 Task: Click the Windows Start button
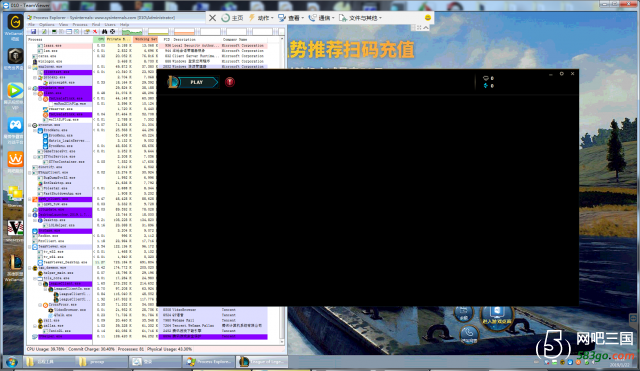11,362
